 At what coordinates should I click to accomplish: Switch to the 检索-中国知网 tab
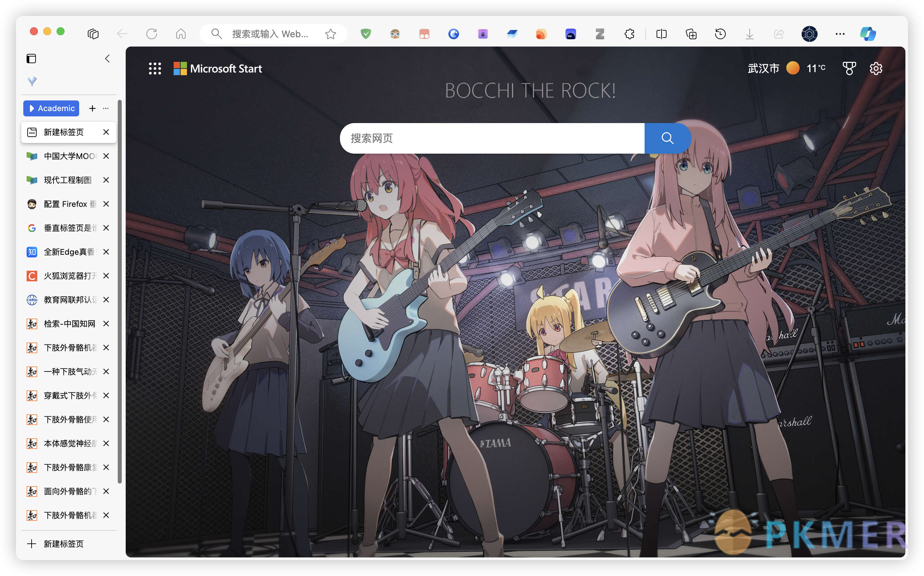tap(69, 324)
